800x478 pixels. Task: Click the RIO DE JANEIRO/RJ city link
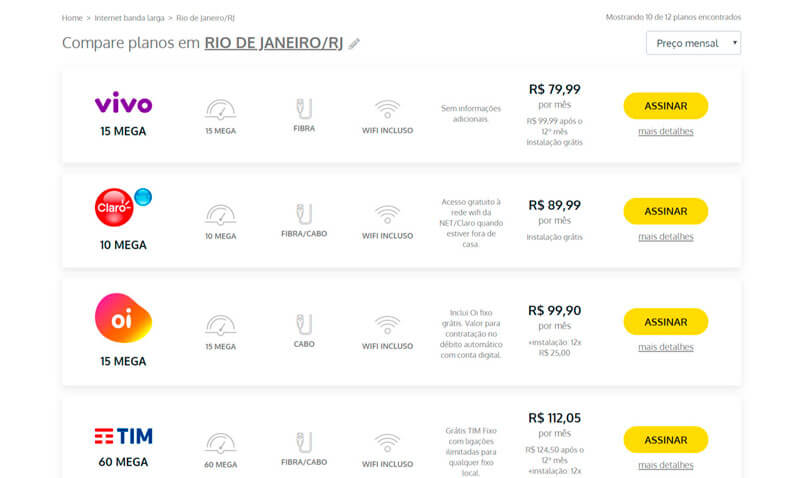[x=273, y=43]
